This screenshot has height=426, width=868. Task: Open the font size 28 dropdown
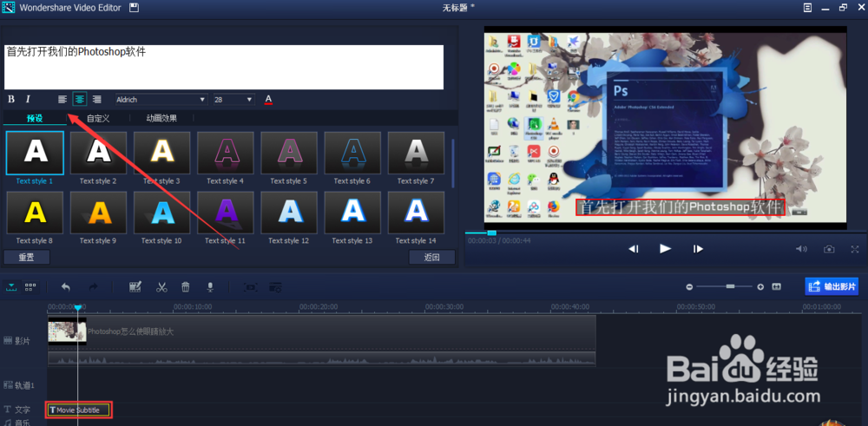coord(233,100)
